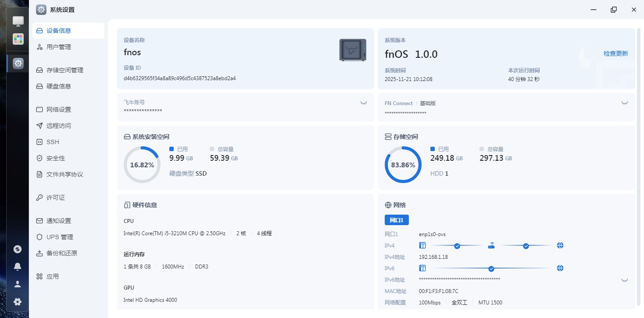Go to 网络设置 section
The height and width of the screenshot is (318, 644).
click(59, 110)
